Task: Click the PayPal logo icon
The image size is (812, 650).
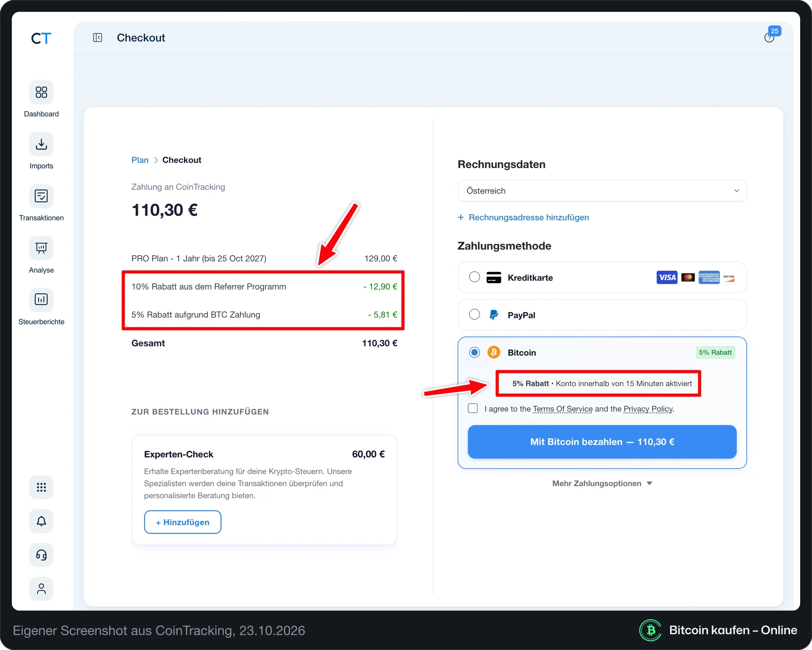Action: click(x=494, y=314)
